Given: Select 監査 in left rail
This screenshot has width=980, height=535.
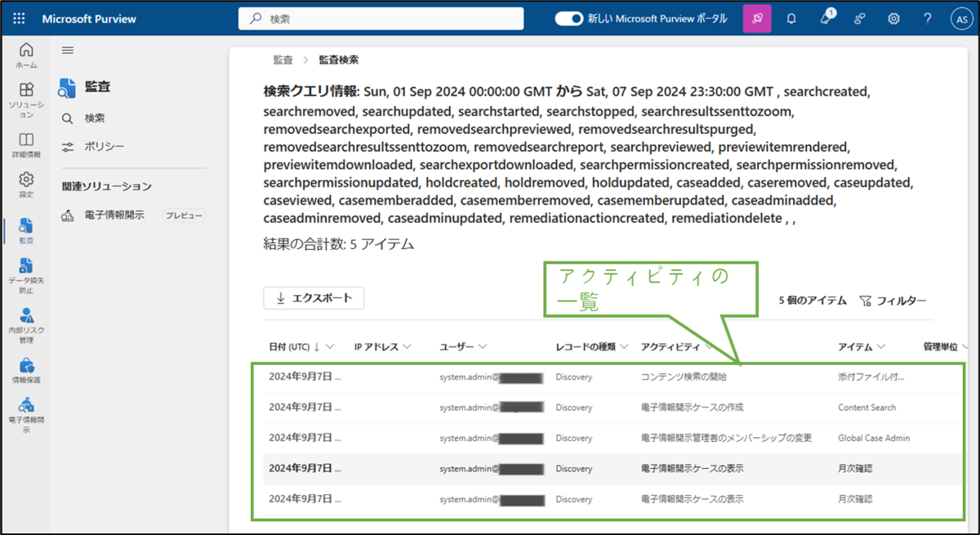Looking at the screenshot, I should [26, 230].
